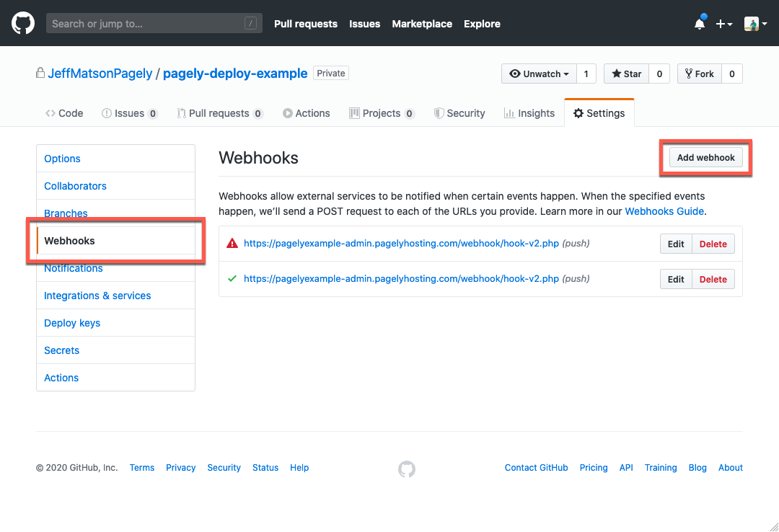The image size is (779, 532).
Task: Open pagely-deploy-example repository link
Action: [235, 74]
